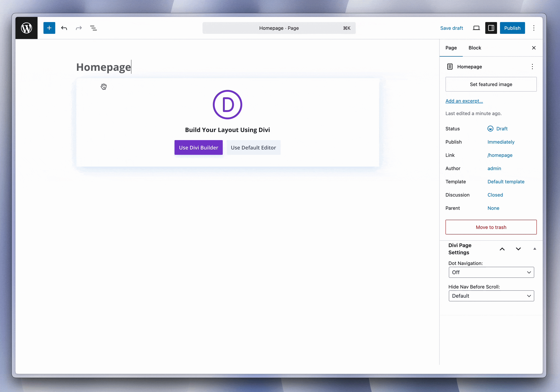
Task: Click Use Divi Builder
Action: tap(198, 147)
